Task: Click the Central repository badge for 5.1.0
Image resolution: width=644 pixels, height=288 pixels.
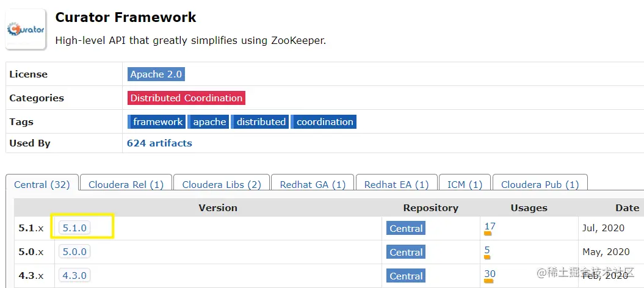Action: coord(406,229)
